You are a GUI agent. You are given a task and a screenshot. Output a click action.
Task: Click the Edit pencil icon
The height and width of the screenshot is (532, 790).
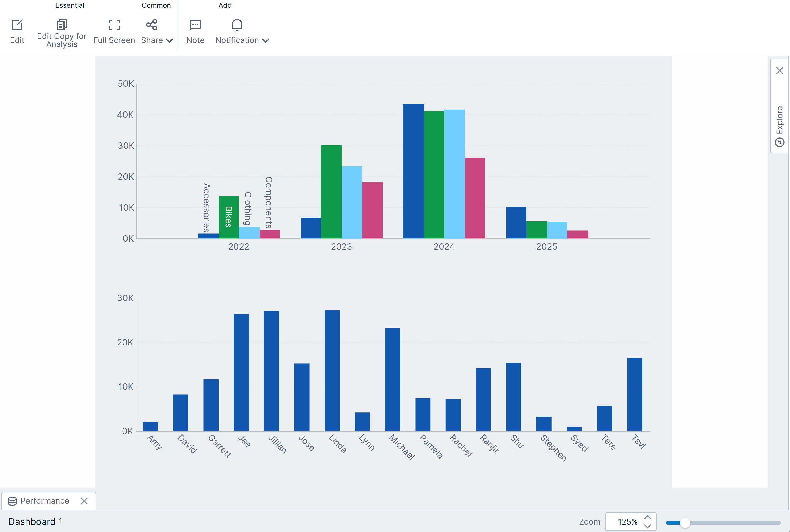(x=17, y=25)
